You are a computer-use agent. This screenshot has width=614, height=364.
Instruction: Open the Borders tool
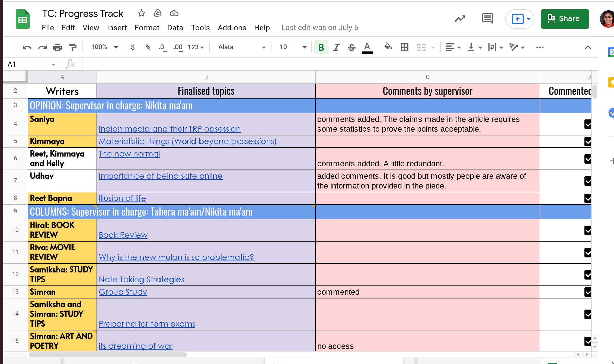(x=405, y=47)
